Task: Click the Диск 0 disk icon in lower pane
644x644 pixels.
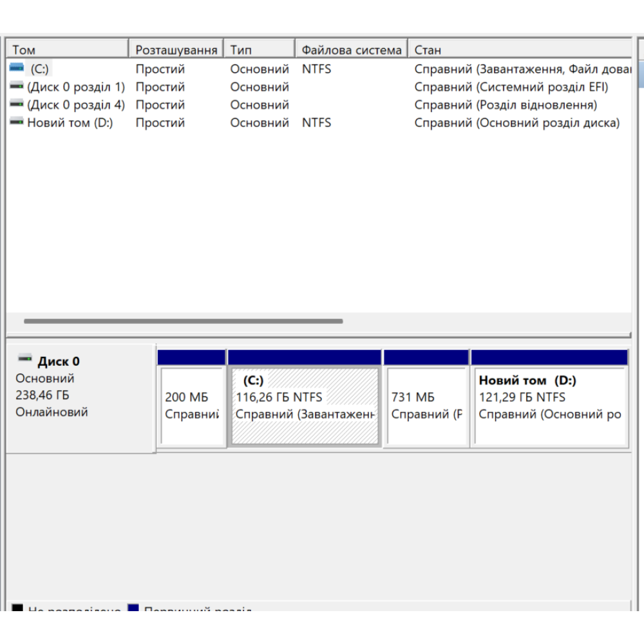Action: (x=25, y=359)
